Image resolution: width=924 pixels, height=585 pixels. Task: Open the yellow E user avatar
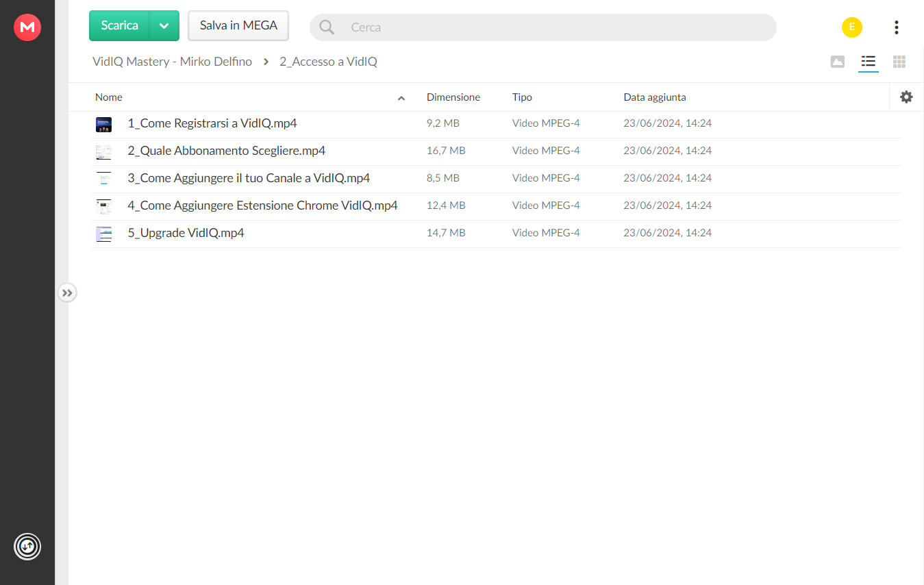point(852,27)
